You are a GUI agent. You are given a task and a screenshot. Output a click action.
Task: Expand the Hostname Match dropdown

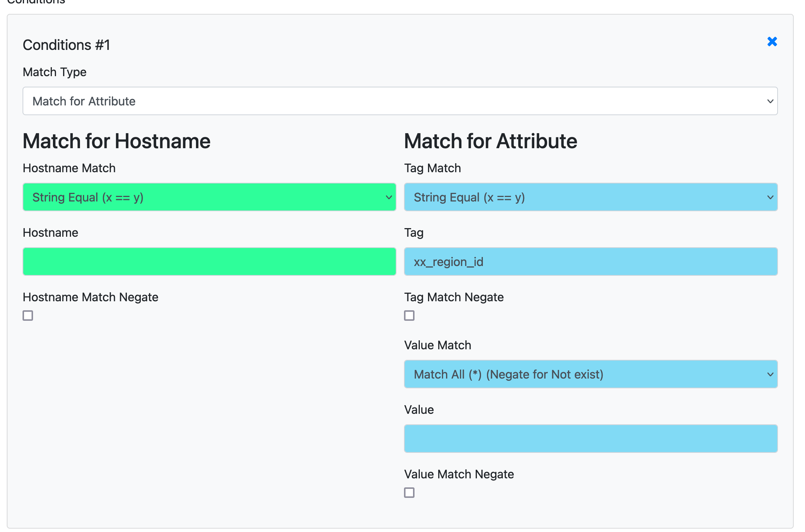[x=209, y=197]
